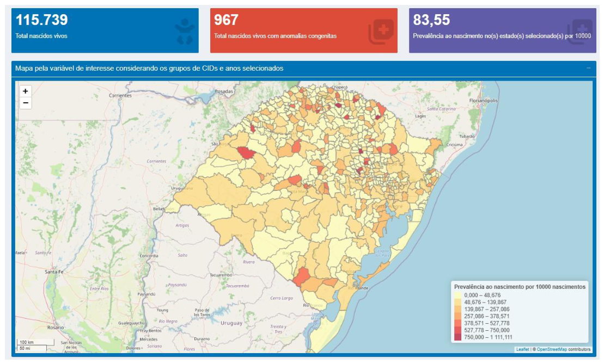Click the Posadas label on the map
604x364 pixels.
click(224, 91)
